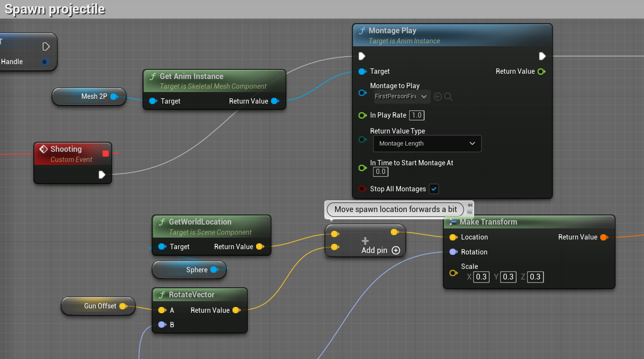Image resolution: width=644 pixels, height=359 pixels.
Task: Click the Return Value Type pin
Action: [362, 140]
